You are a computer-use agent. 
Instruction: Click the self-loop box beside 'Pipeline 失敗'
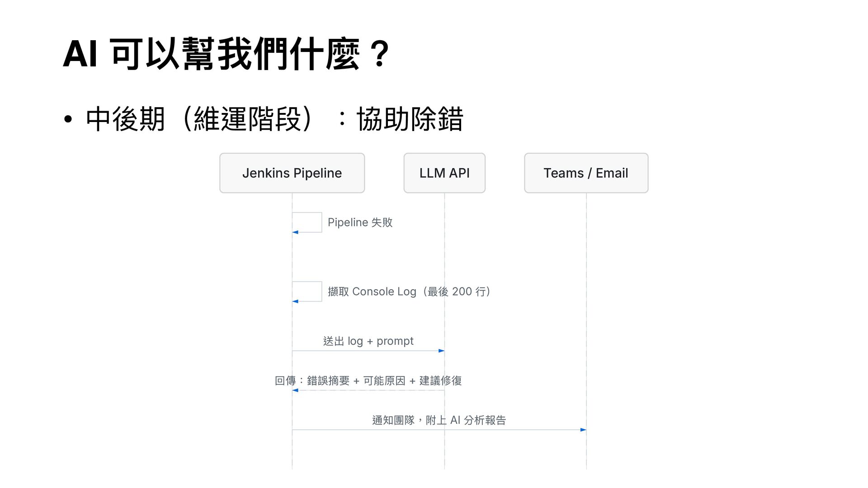click(307, 222)
